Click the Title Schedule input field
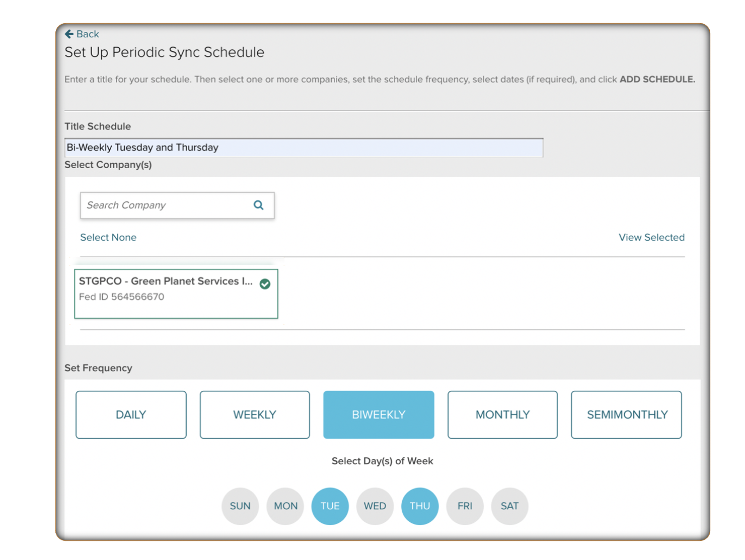 (x=304, y=147)
